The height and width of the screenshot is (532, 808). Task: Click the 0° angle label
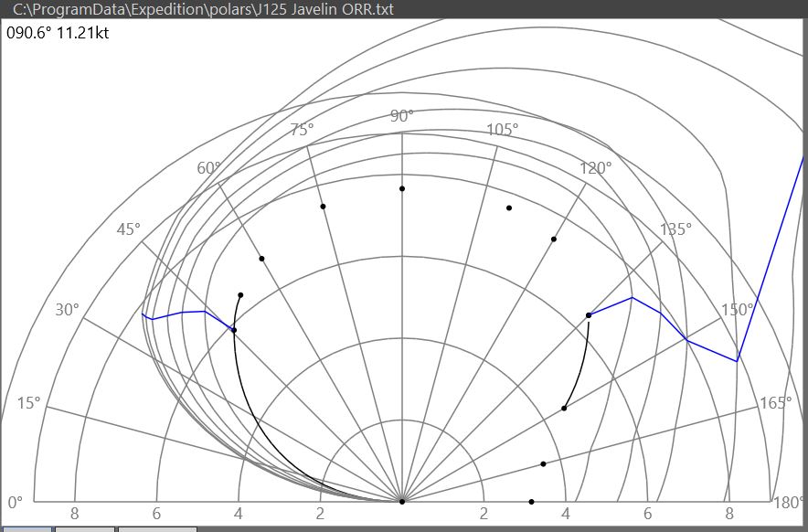coord(16,502)
